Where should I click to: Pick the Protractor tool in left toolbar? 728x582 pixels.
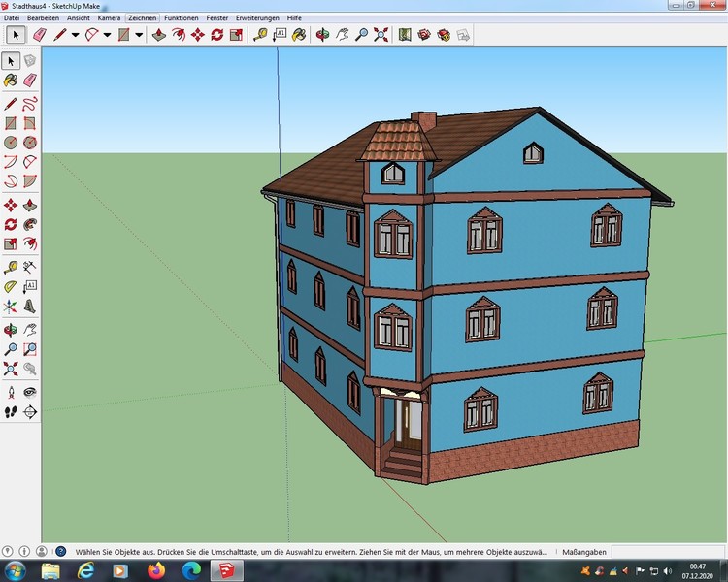click(11, 286)
